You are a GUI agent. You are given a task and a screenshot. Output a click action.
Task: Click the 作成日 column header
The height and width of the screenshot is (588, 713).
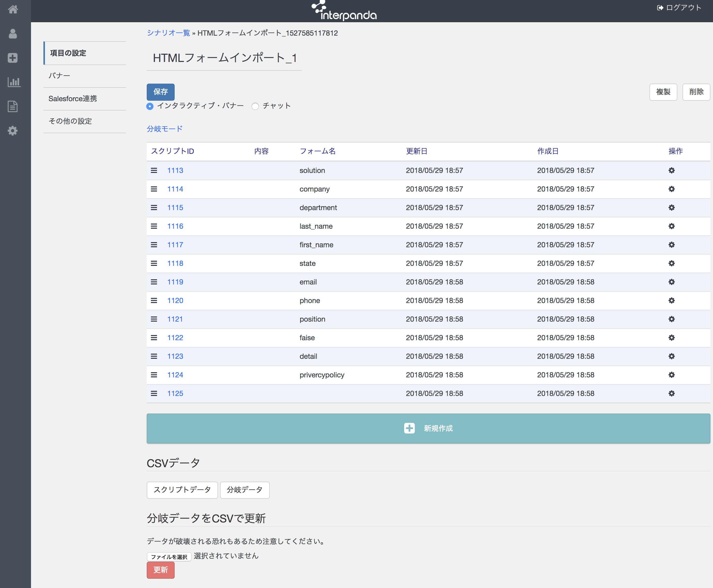point(548,151)
